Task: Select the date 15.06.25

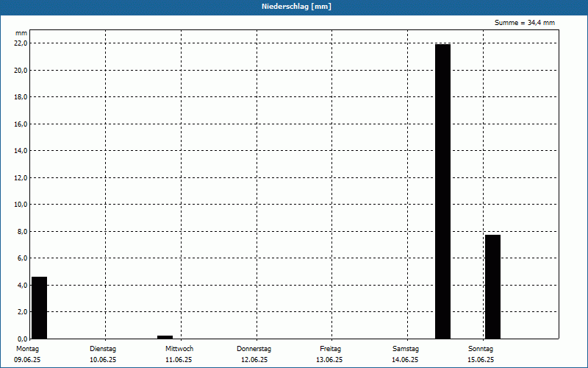Action: (x=481, y=360)
